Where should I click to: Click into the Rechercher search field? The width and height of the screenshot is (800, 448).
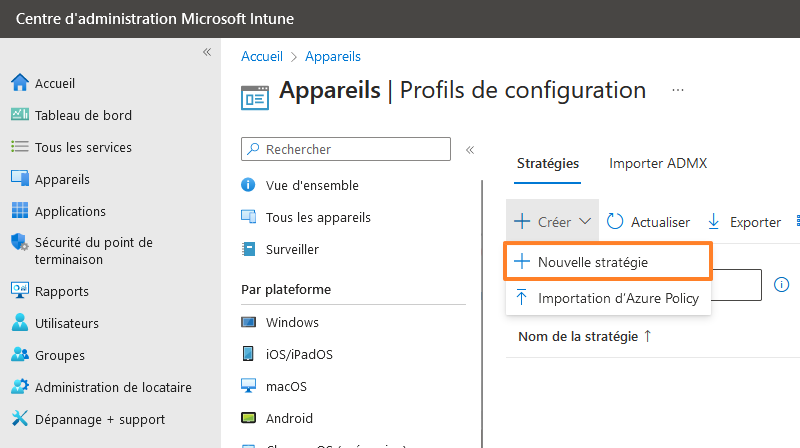[346, 149]
